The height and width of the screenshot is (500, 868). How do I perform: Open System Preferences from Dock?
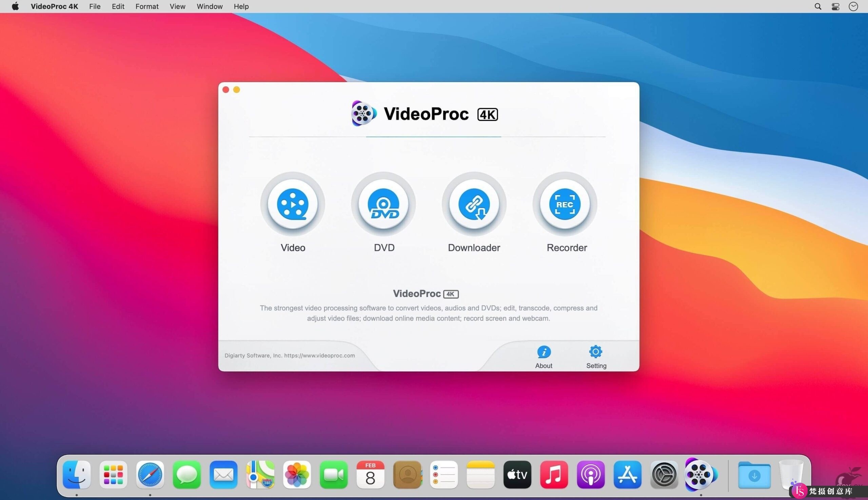tap(663, 475)
